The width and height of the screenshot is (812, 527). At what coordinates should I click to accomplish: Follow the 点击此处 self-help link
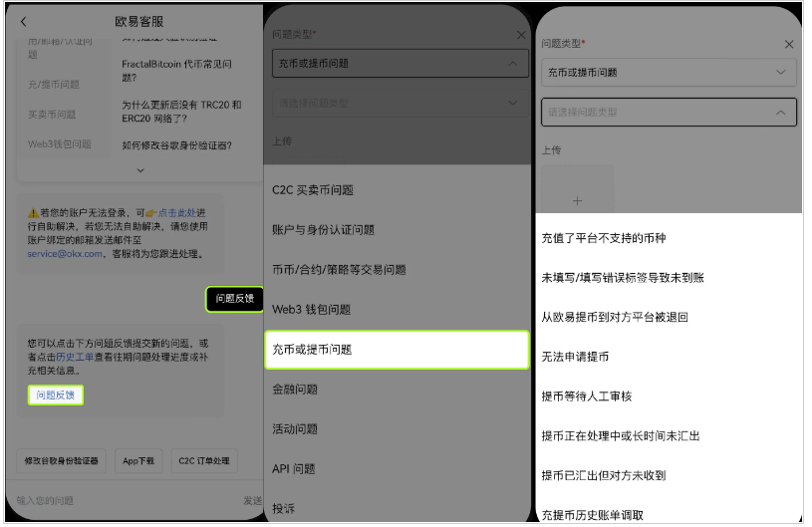pos(177,213)
